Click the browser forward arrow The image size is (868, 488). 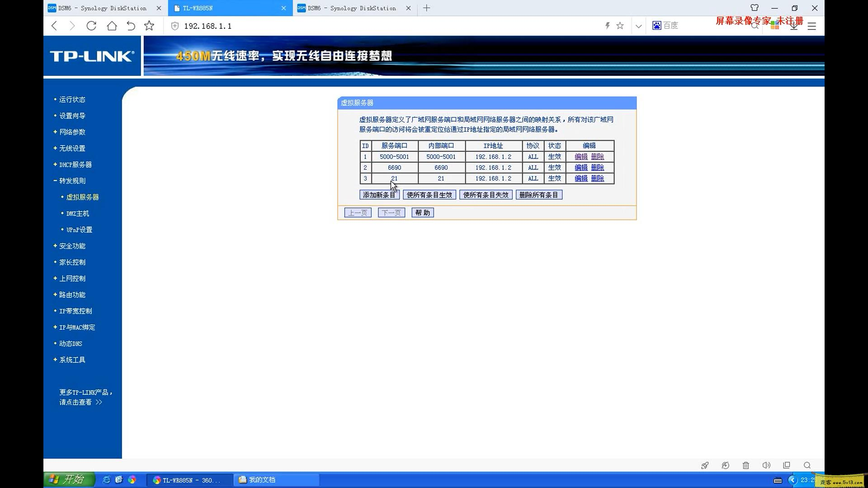(72, 26)
